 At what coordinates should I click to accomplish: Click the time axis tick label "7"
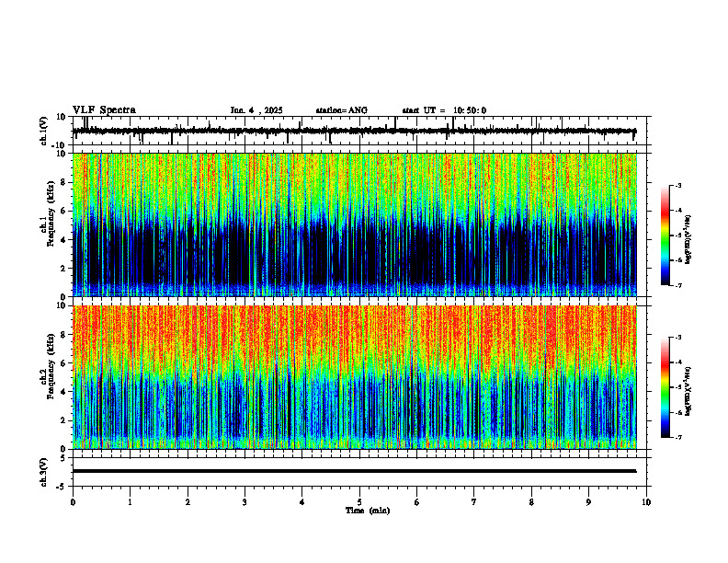point(474,502)
